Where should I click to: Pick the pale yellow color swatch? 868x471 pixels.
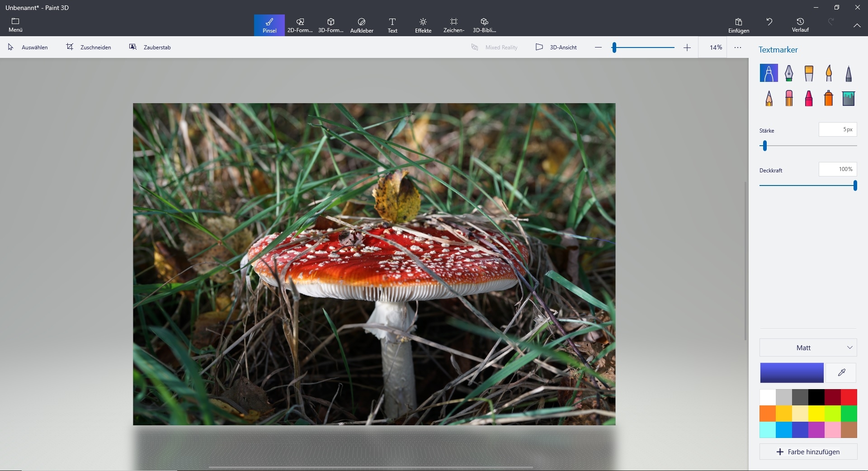coord(800,414)
